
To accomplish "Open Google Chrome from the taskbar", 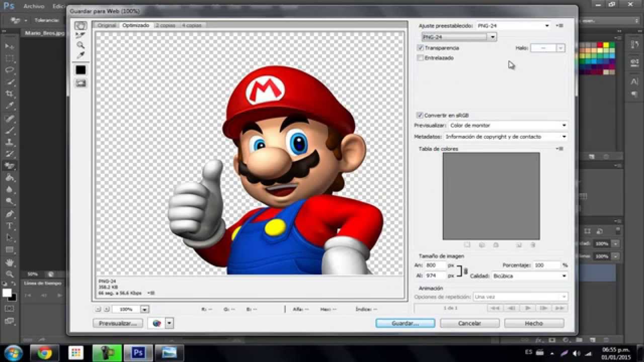I will [x=44, y=353].
